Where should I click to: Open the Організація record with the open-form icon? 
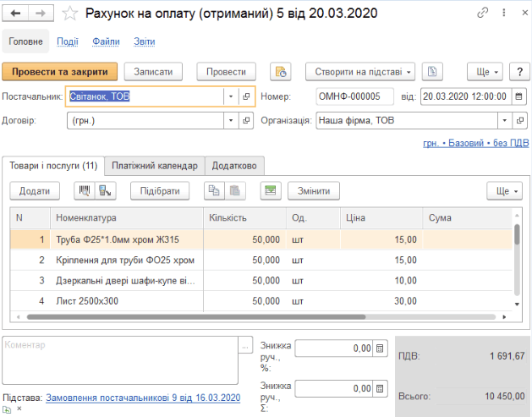click(520, 120)
